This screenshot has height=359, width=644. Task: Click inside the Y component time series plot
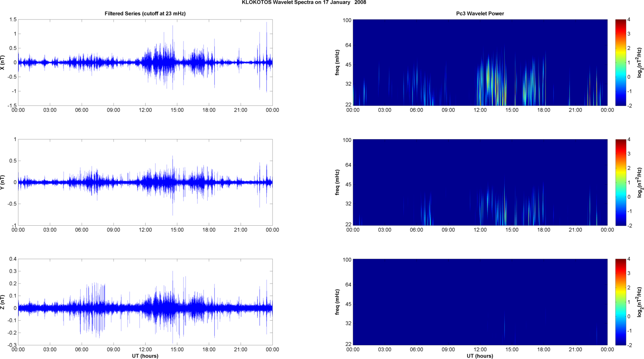(145, 182)
